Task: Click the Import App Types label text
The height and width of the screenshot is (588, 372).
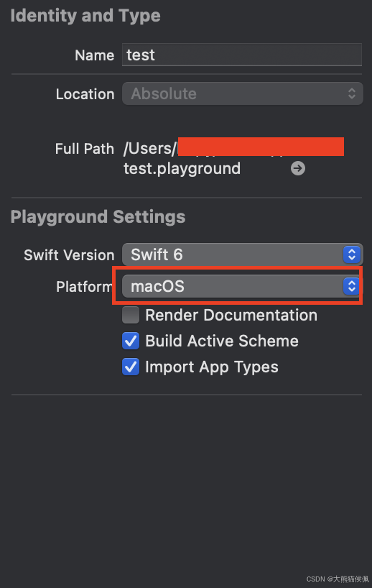Action: [212, 367]
